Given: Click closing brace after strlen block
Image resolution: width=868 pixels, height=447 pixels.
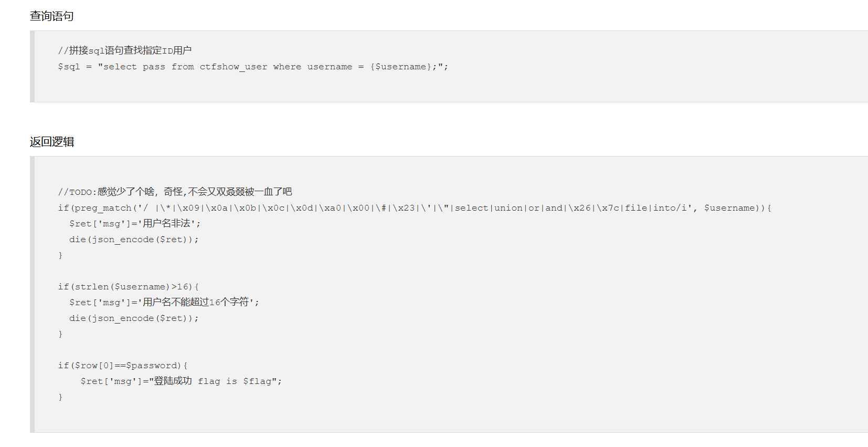Looking at the screenshot, I should (60, 334).
